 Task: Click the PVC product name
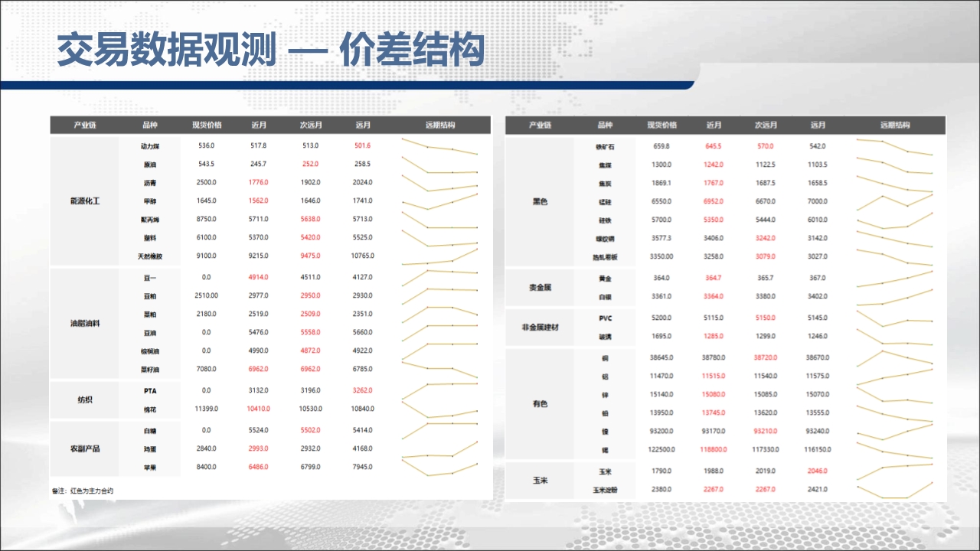pyautogui.click(x=605, y=318)
